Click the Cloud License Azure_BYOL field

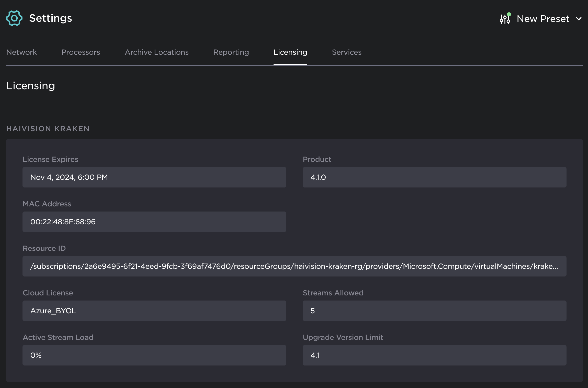coord(154,311)
